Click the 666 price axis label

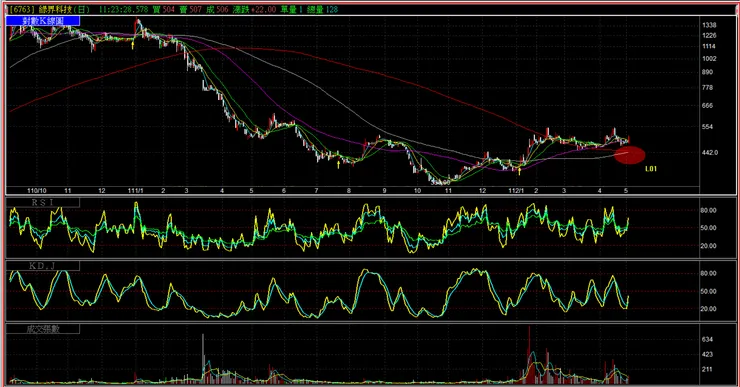point(707,106)
